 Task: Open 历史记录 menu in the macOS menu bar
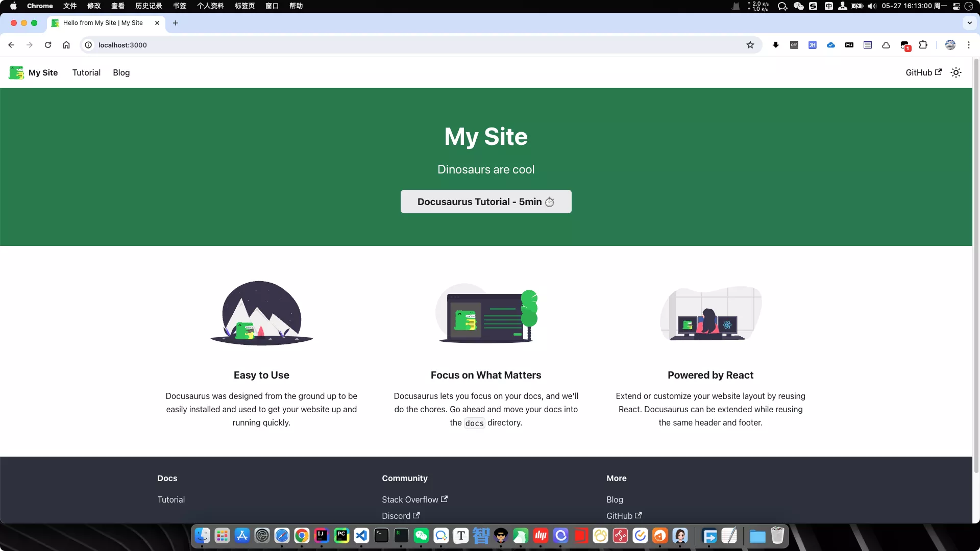click(x=149, y=6)
